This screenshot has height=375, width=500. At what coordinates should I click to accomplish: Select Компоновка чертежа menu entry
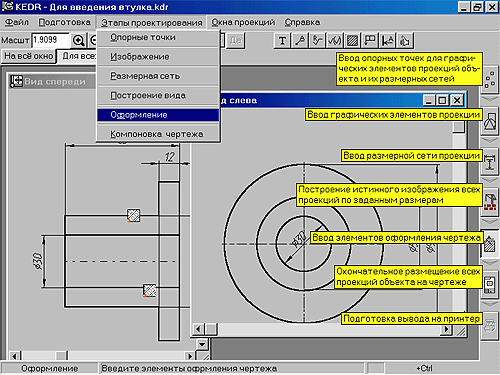click(x=158, y=134)
